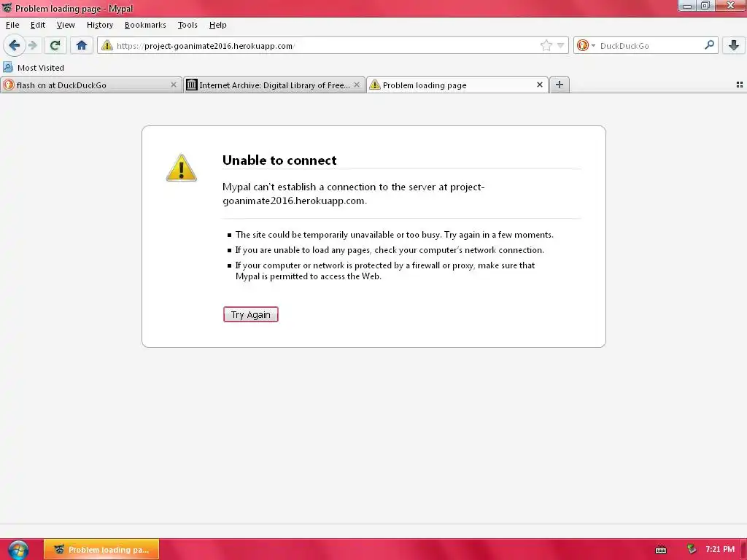The height and width of the screenshot is (560, 747).
Task: Open a new tab with the plus button
Action: click(560, 85)
